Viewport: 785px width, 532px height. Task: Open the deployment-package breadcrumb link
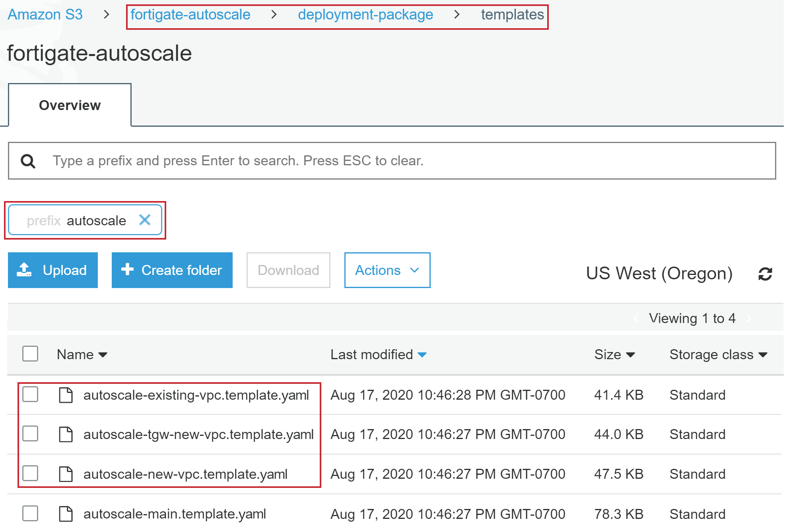[365, 14]
